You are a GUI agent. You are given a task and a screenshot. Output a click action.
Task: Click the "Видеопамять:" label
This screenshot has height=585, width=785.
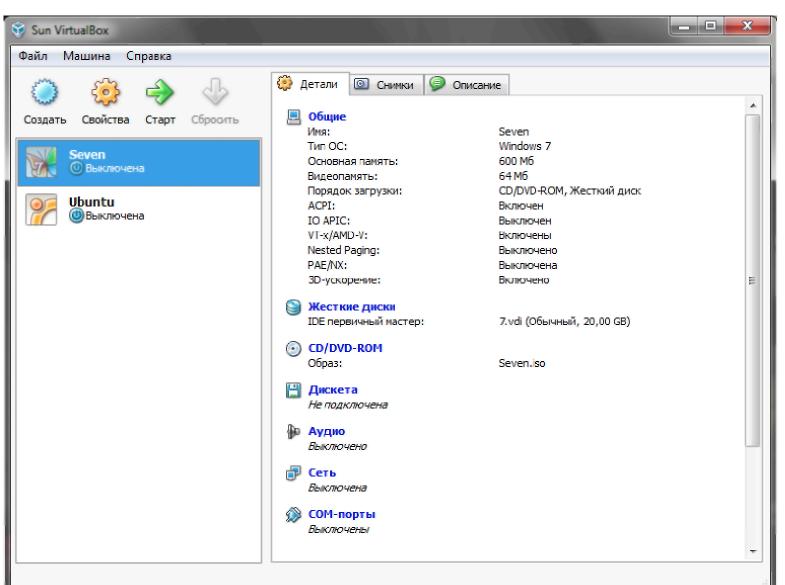pos(342,176)
